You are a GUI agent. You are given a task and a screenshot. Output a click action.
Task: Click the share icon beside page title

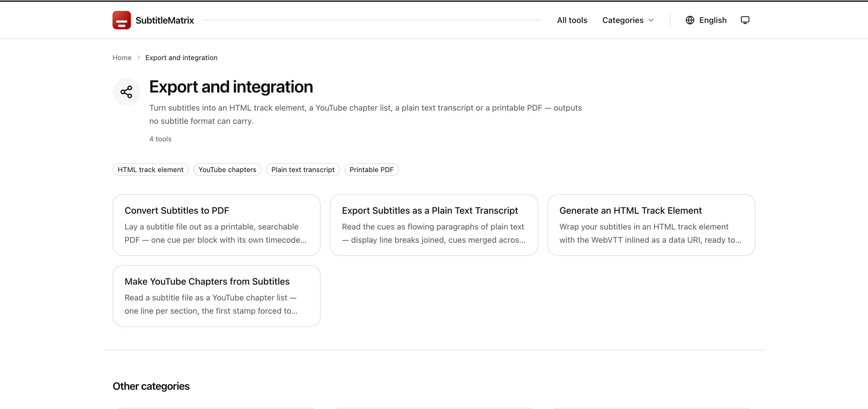pyautogui.click(x=126, y=92)
